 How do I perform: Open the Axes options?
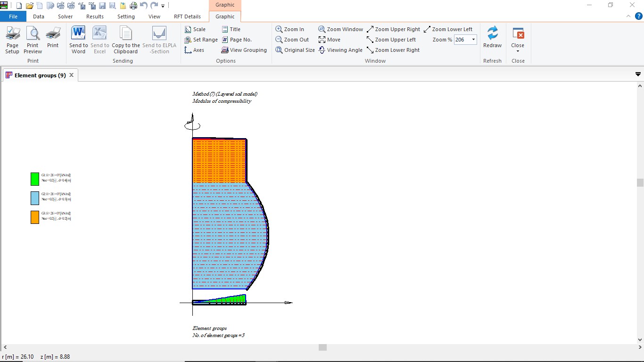pyautogui.click(x=194, y=50)
